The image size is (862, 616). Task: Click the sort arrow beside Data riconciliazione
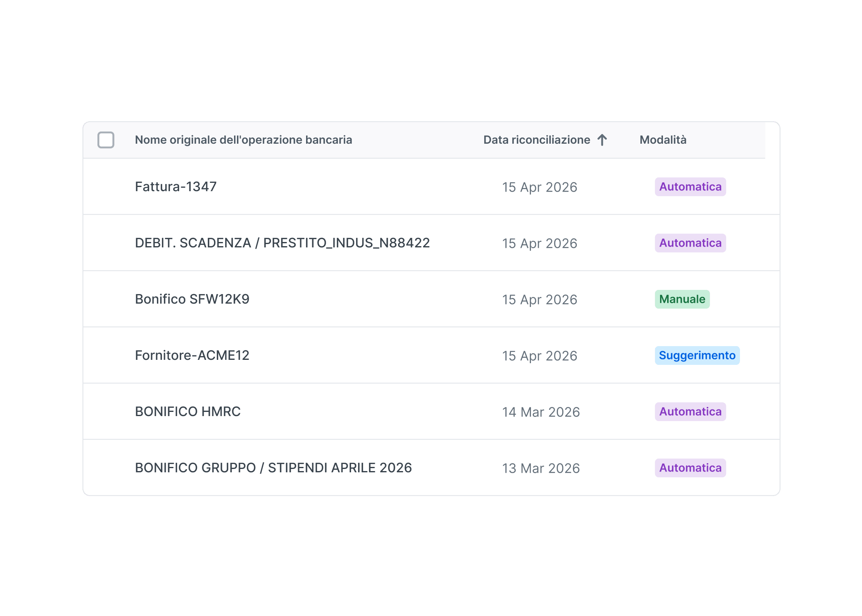point(602,140)
